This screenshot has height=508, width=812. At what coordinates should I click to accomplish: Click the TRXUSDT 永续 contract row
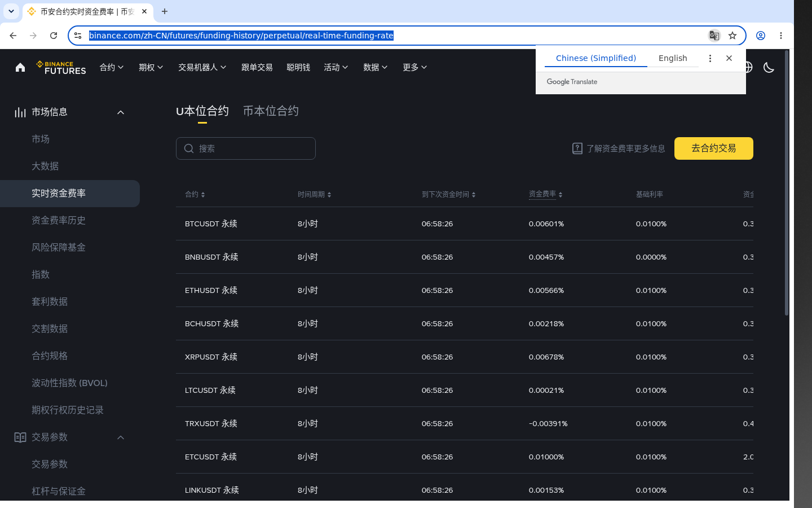pos(465,423)
